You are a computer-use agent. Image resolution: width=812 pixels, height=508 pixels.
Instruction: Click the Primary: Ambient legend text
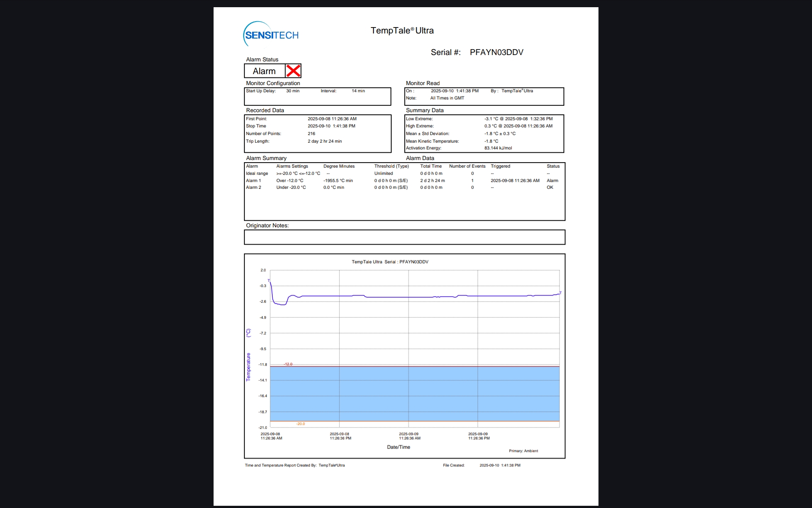523,451
